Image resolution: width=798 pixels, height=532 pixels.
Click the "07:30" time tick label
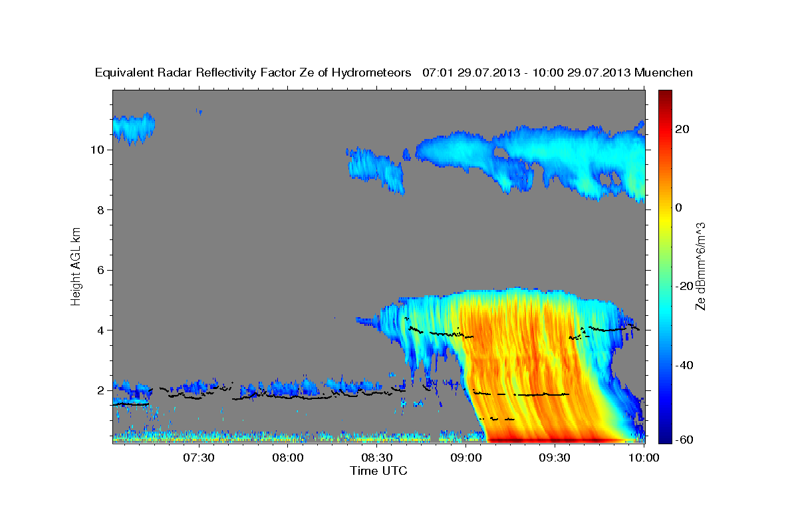(x=199, y=458)
